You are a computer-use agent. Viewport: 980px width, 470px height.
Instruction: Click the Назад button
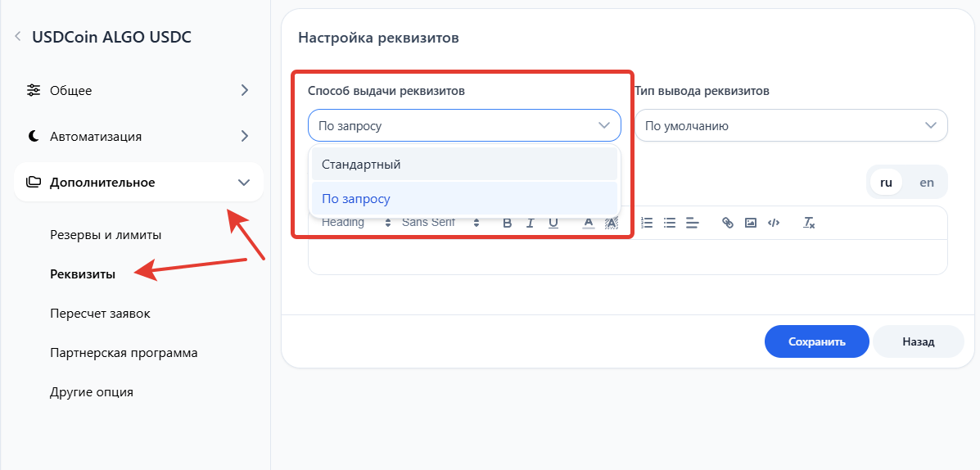[918, 341]
